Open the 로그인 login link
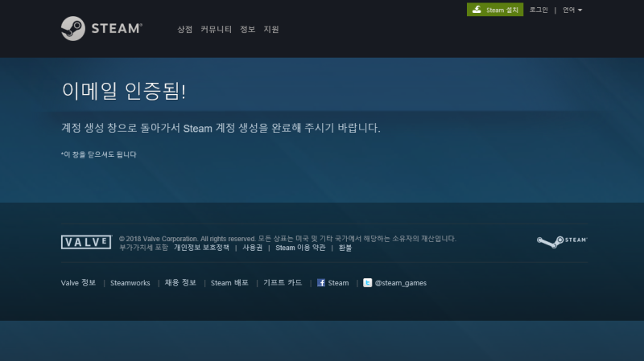The height and width of the screenshot is (361, 644). 539,10
